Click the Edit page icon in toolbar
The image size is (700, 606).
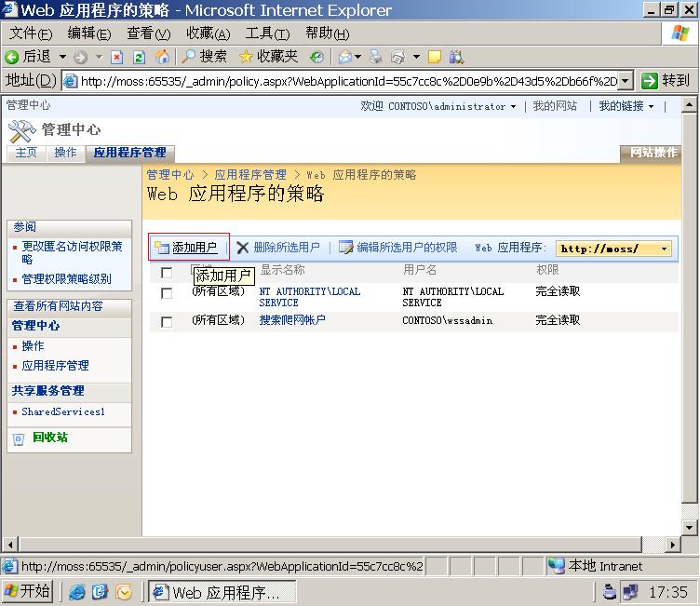(x=397, y=57)
